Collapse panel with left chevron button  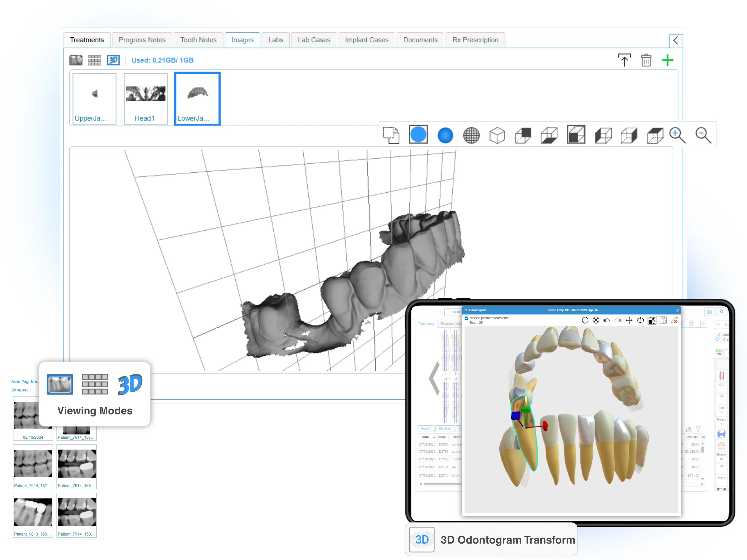pyautogui.click(x=675, y=41)
